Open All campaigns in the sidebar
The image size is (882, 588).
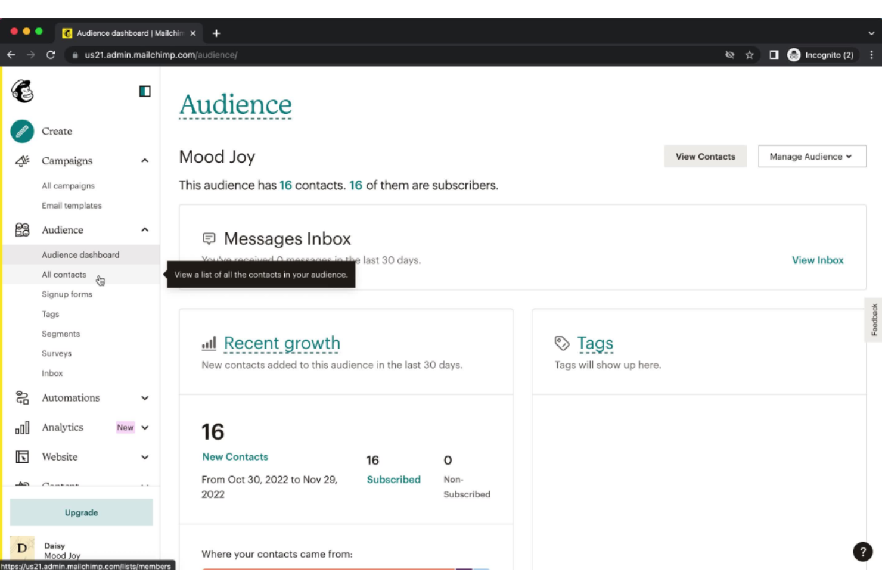point(68,186)
